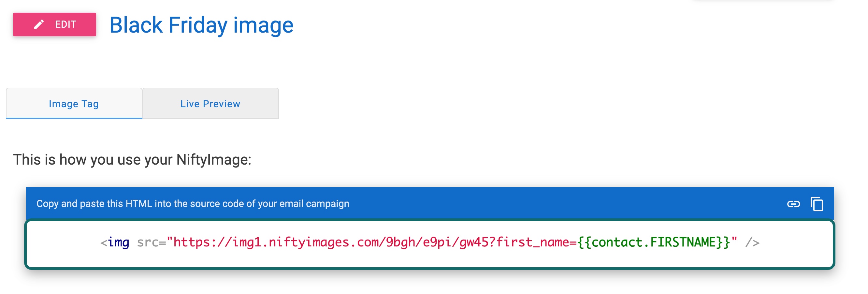
Task: Copy HTML using the clipboard icon
Action: point(817,204)
